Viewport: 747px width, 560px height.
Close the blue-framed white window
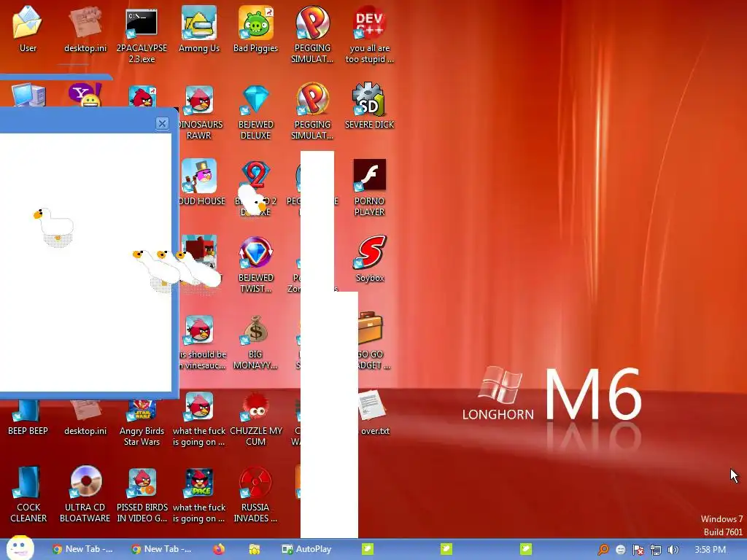click(x=162, y=124)
